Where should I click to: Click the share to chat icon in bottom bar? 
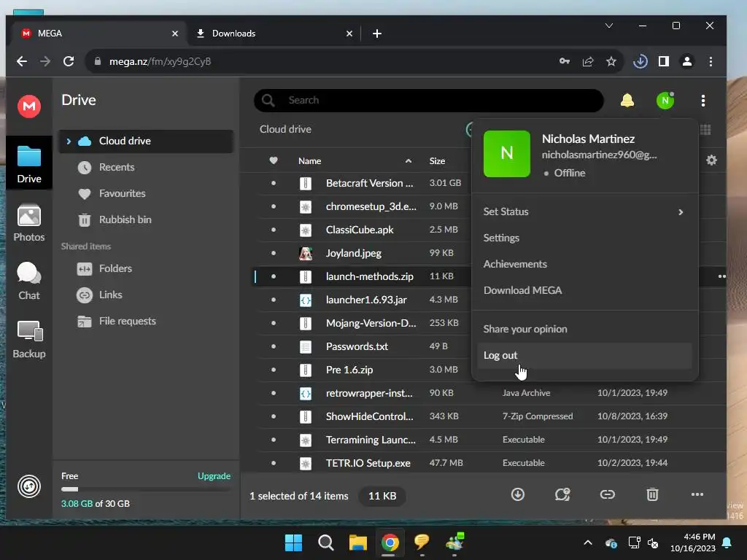(562, 494)
